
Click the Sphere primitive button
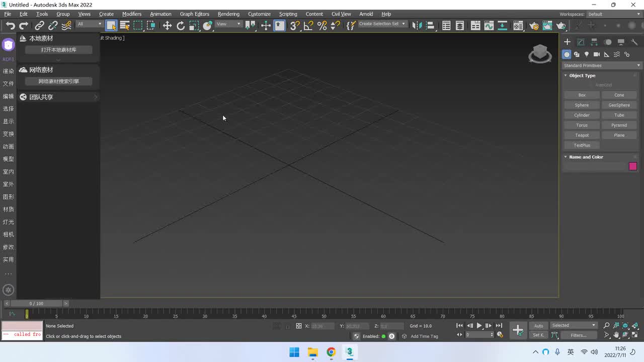[582, 105]
